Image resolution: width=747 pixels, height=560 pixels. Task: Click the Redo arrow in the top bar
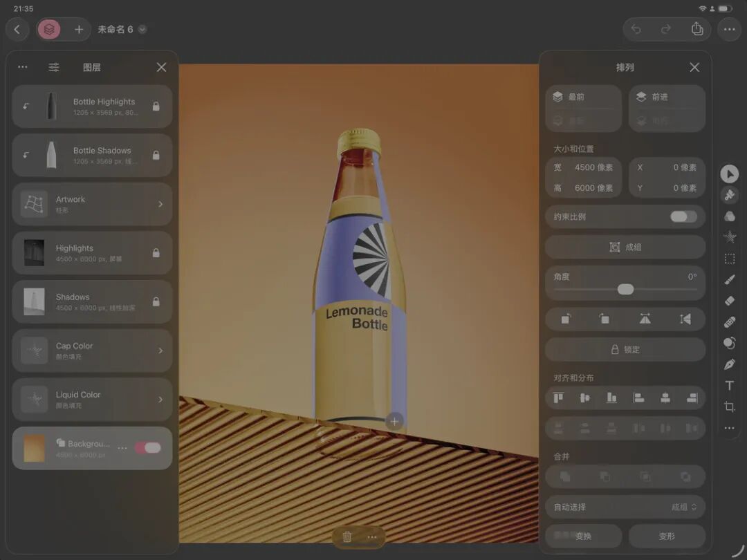tap(666, 30)
